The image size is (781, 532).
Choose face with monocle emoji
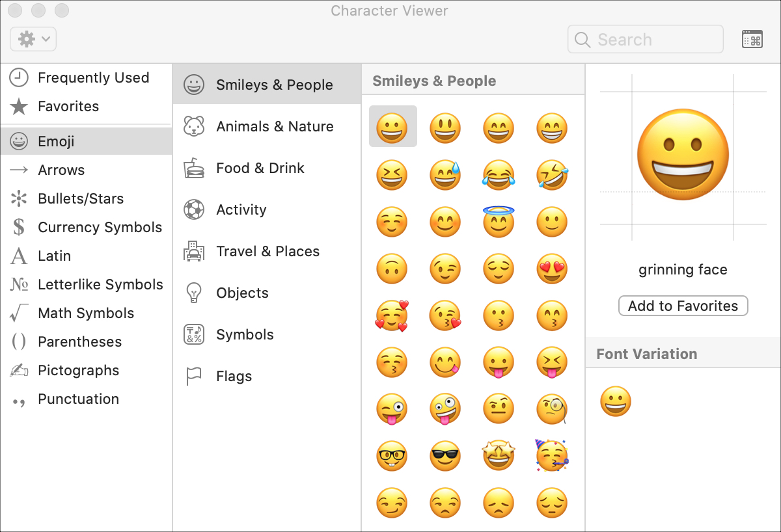point(552,409)
